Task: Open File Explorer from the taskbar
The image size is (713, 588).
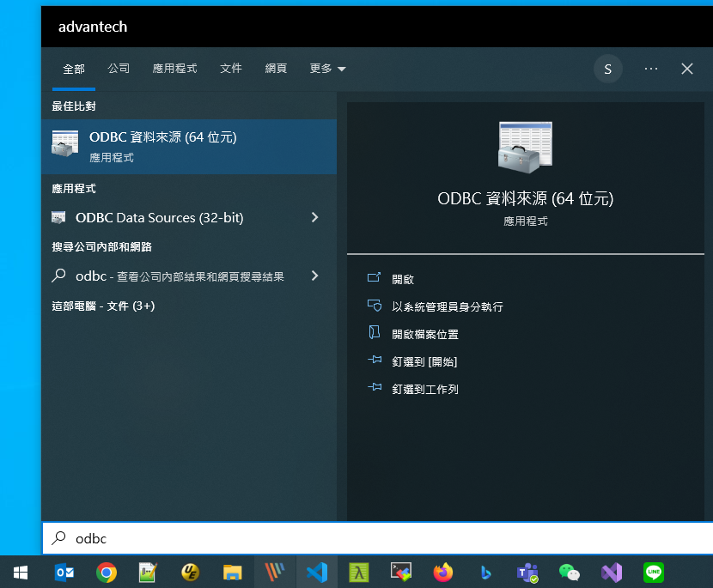Action: click(232, 572)
